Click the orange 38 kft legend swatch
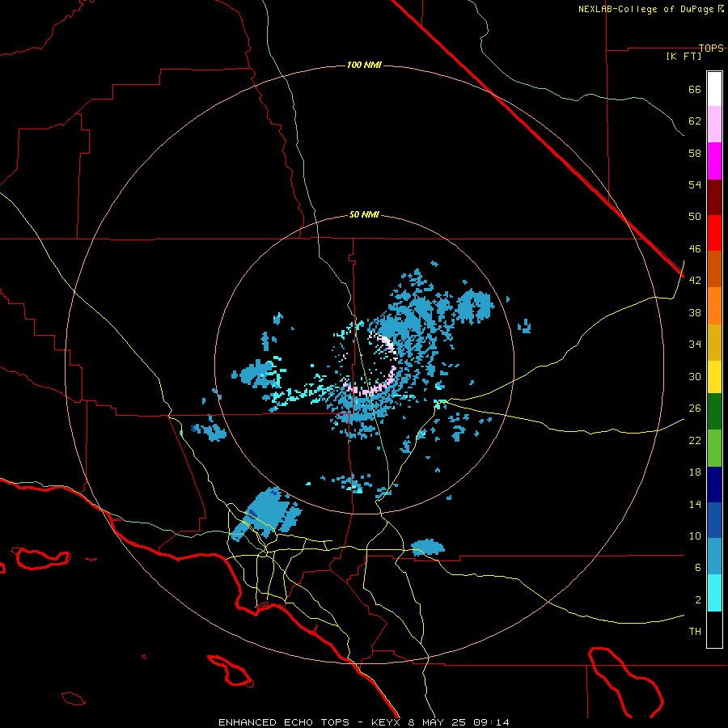The width and height of the screenshot is (728, 728). tap(714, 306)
